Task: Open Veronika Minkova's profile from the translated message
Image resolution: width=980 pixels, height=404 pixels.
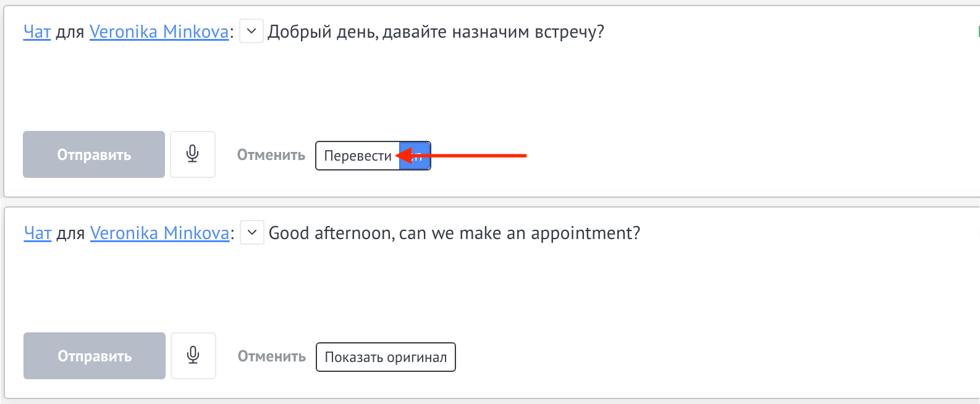Action: point(159,233)
